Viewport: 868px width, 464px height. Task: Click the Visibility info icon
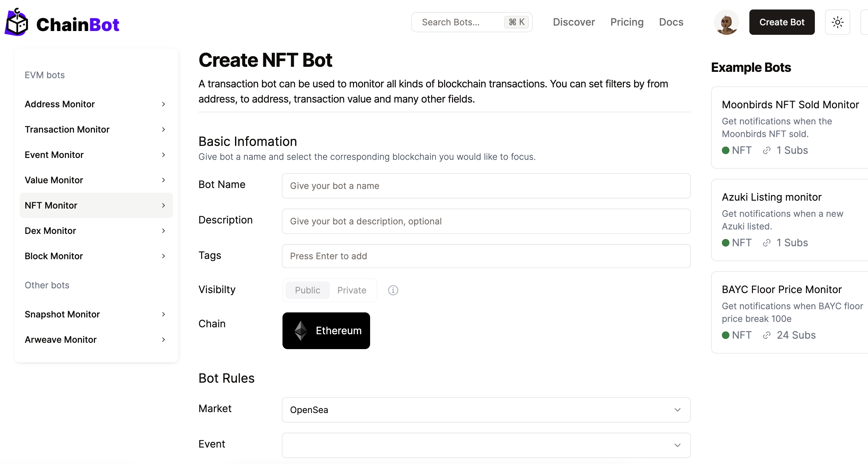(393, 290)
